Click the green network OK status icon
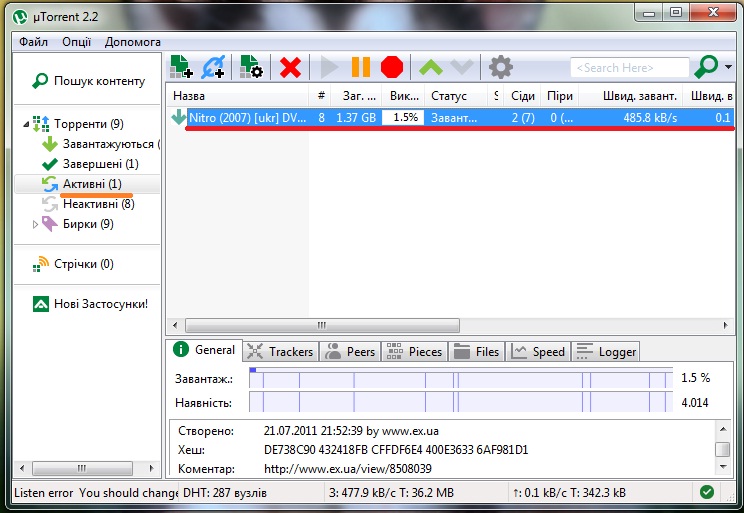Image resolution: width=744 pixels, height=513 pixels. [707, 492]
